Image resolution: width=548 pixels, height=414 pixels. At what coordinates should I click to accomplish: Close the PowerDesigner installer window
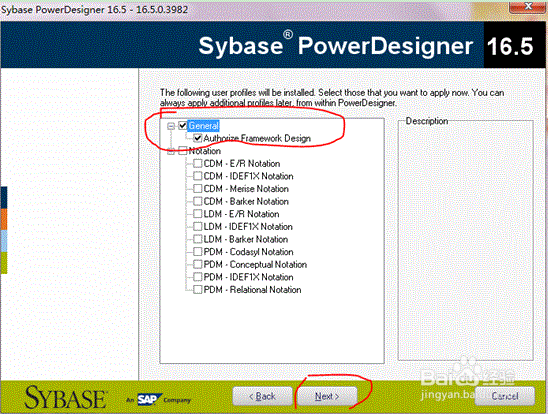tap(528, 6)
